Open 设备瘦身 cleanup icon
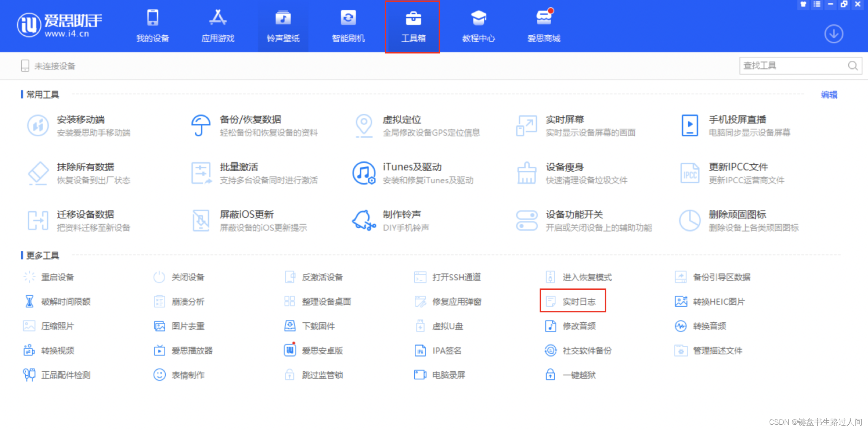 [x=527, y=173]
